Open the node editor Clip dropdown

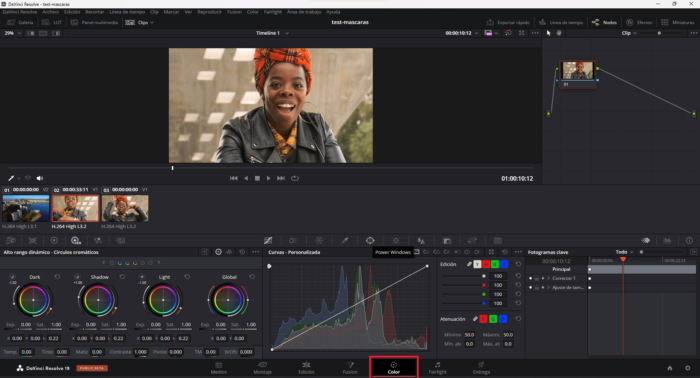coord(629,33)
